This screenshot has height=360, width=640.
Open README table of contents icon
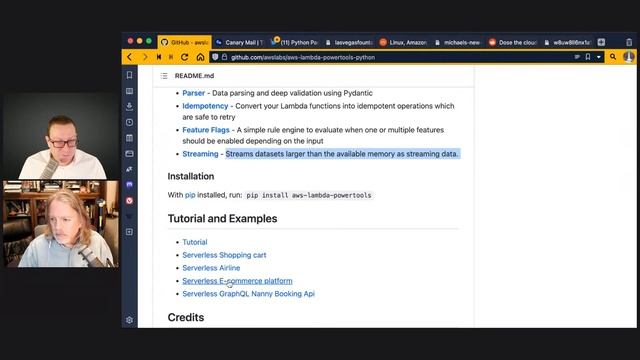164,76
